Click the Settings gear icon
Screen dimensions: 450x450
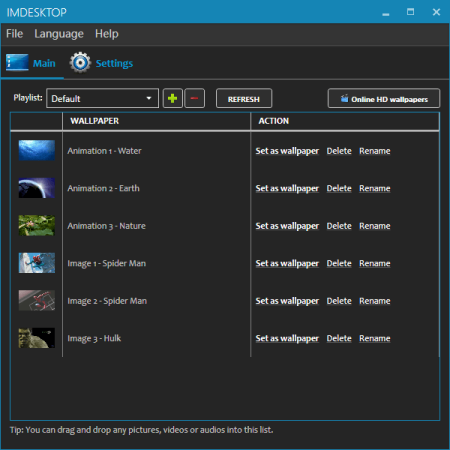[x=80, y=62]
